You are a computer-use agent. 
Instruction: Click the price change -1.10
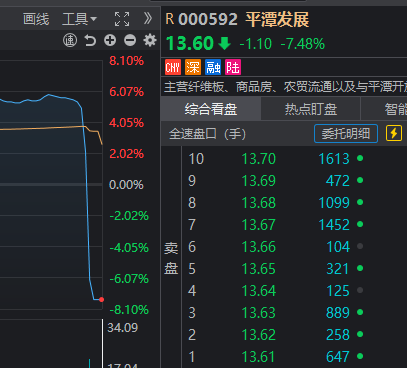click(x=256, y=44)
